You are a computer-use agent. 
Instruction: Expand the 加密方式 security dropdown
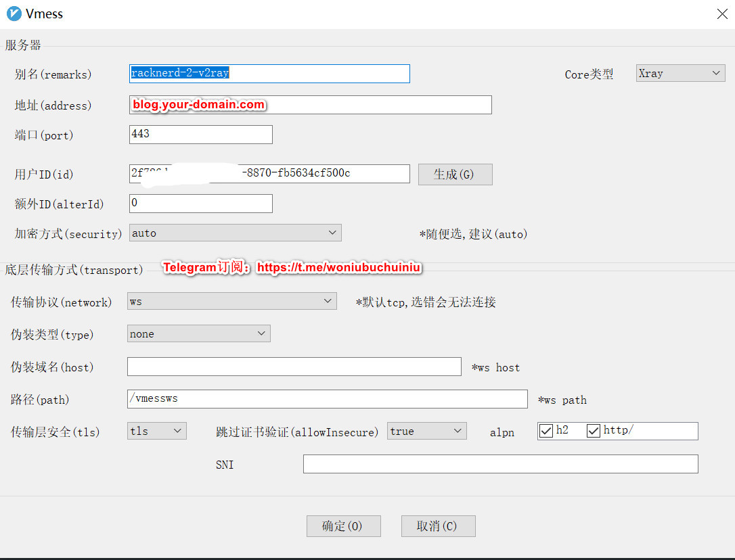[235, 233]
